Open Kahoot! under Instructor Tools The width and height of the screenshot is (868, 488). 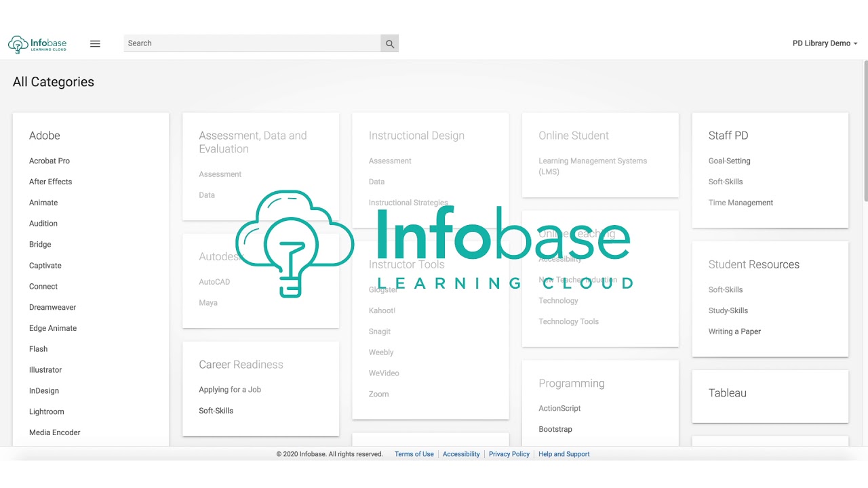(x=382, y=310)
